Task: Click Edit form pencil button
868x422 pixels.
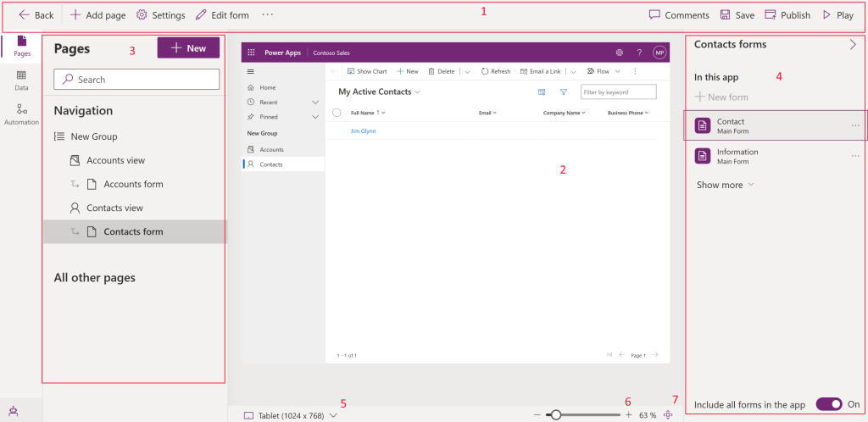Action: coord(223,15)
